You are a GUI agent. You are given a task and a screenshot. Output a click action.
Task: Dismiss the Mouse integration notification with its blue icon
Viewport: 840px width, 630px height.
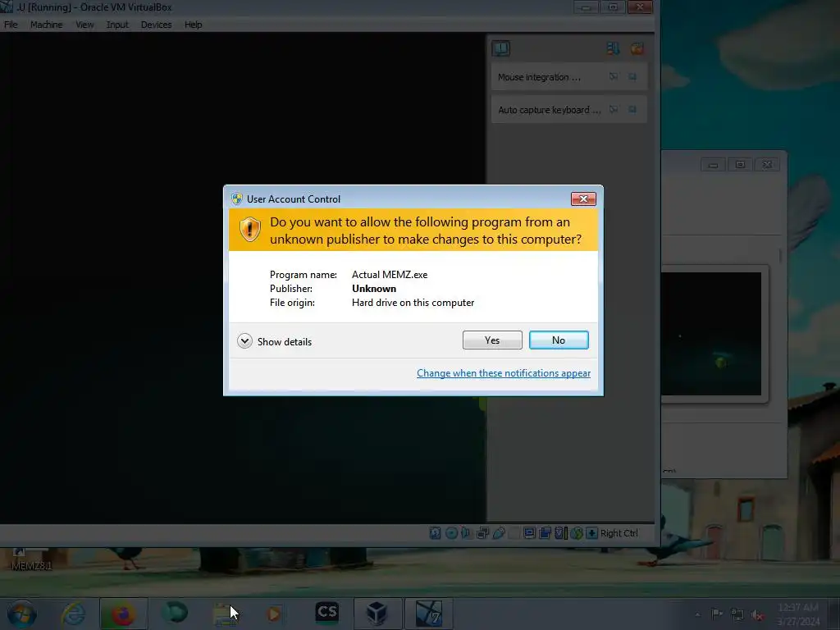pyautogui.click(x=632, y=77)
